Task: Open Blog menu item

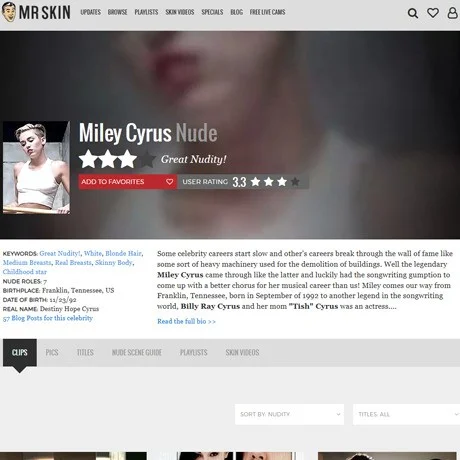Action: tap(236, 12)
